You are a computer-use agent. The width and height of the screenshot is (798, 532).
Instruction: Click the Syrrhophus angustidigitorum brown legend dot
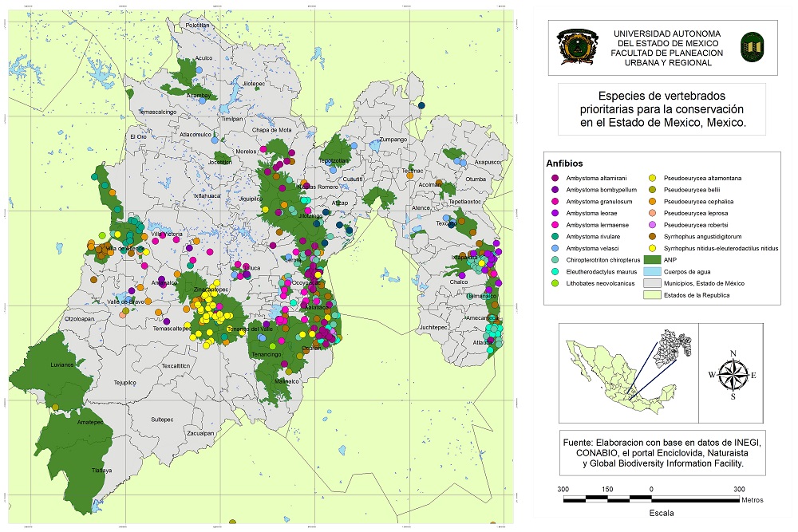coord(652,236)
